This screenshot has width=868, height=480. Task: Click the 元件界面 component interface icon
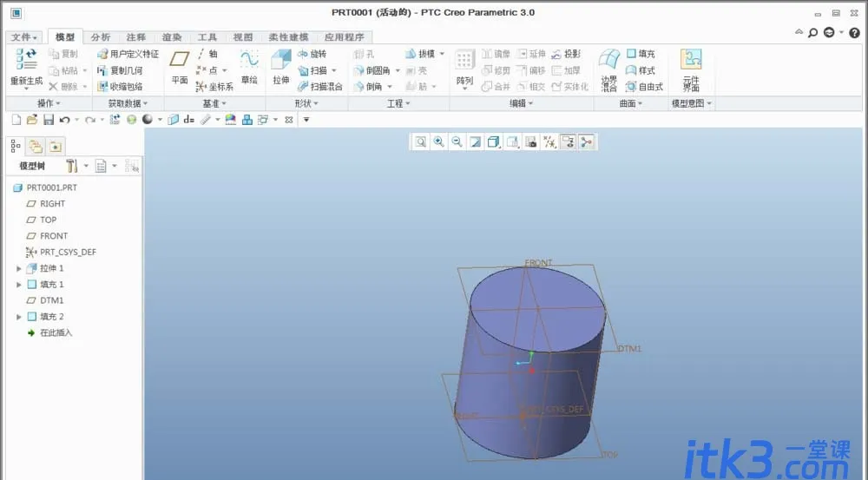tap(691, 69)
